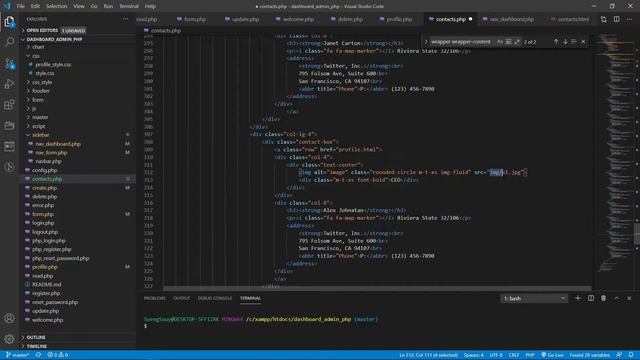Open the Terminal menu
Screen dimensions: 640x360
click(x=129, y=6)
